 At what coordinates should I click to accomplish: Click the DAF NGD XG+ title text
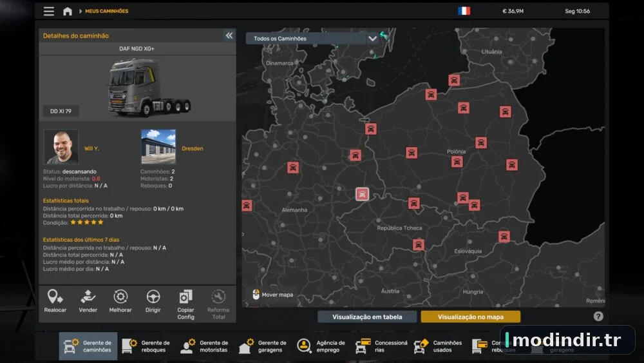point(137,48)
